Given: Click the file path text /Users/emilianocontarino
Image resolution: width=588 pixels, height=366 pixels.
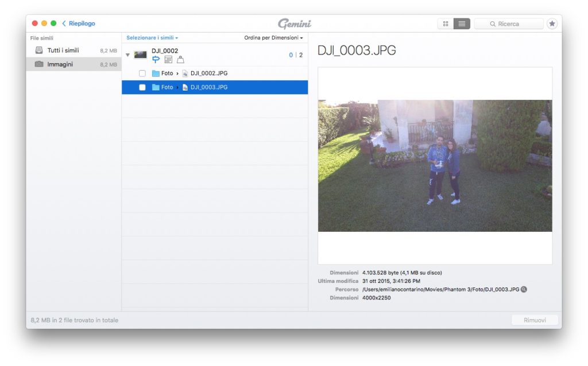Looking at the screenshot, I should pyautogui.click(x=440, y=289).
